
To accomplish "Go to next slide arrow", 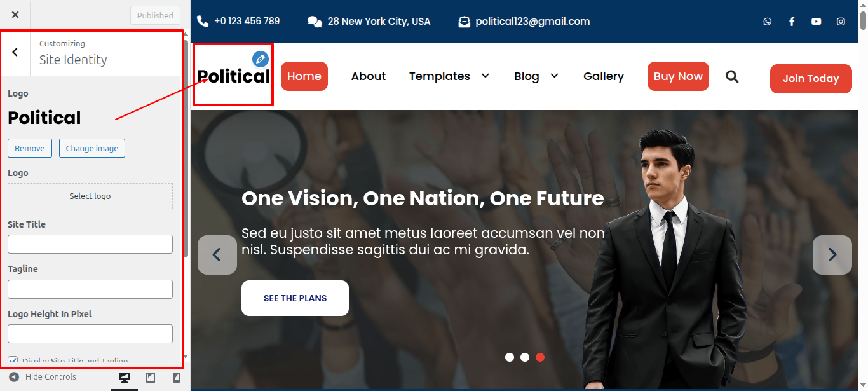I will pyautogui.click(x=832, y=255).
